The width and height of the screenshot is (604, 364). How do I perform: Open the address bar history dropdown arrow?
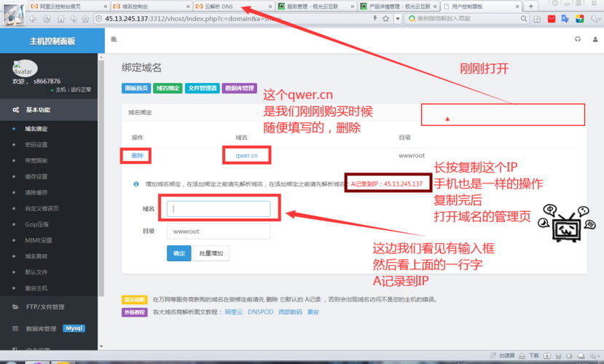coord(398,18)
